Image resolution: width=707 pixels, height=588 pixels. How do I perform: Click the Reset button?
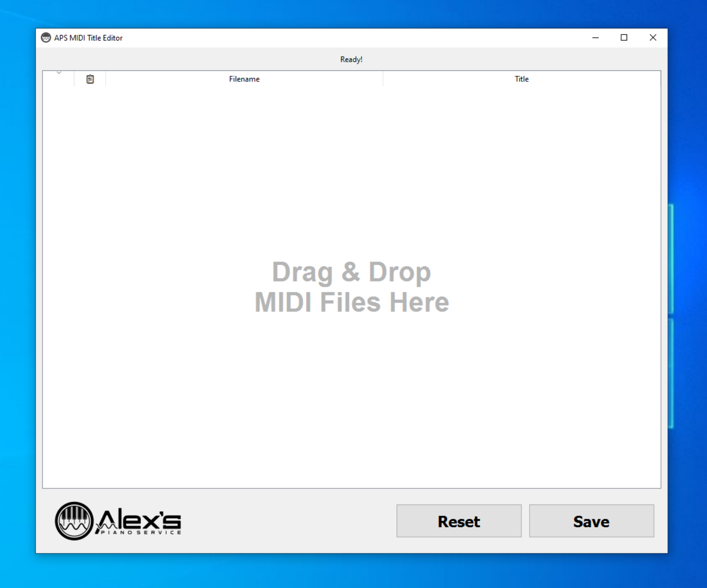point(459,521)
